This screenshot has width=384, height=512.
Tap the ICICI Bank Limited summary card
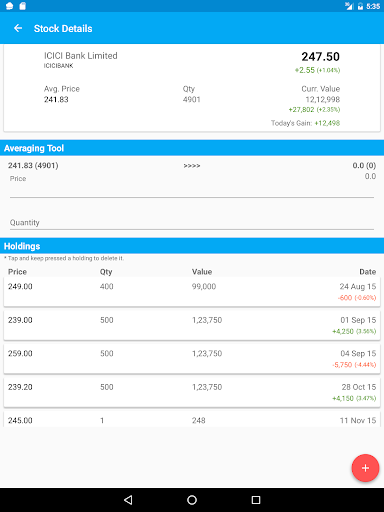coord(192,88)
